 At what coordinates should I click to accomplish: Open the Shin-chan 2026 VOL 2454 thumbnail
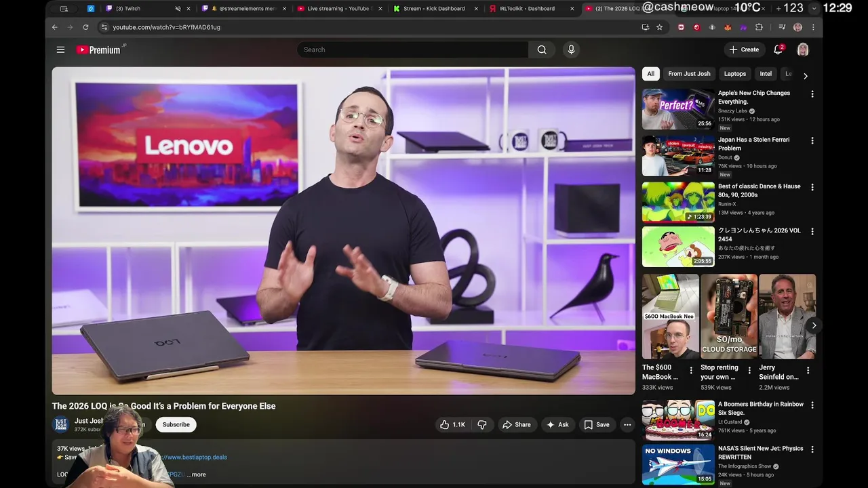pos(678,247)
